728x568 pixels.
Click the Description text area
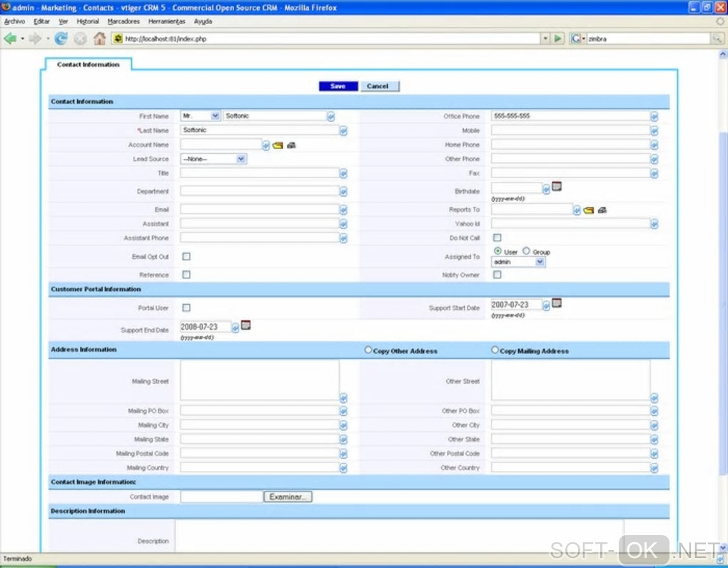pyautogui.click(x=400, y=537)
